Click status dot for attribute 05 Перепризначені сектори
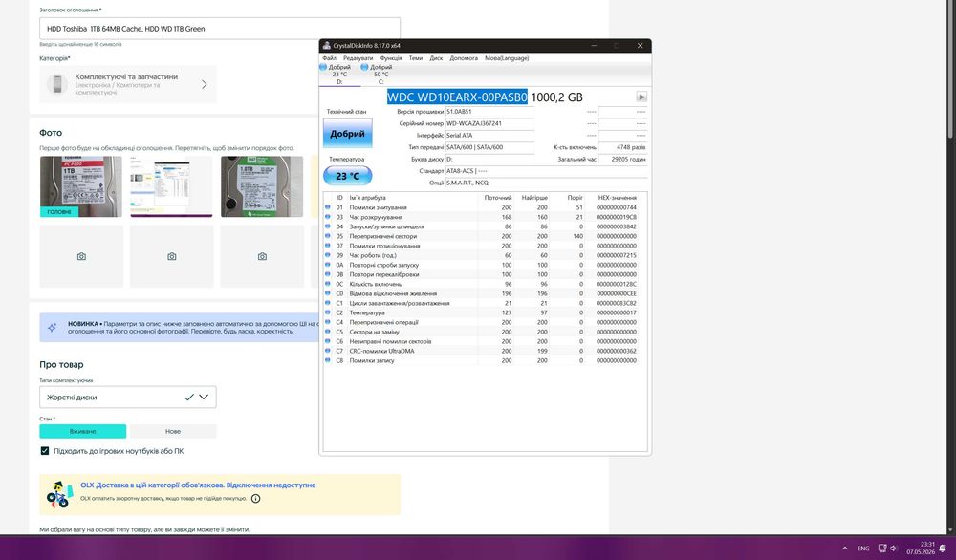The width and height of the screenshot is (956, 560). 327,236
